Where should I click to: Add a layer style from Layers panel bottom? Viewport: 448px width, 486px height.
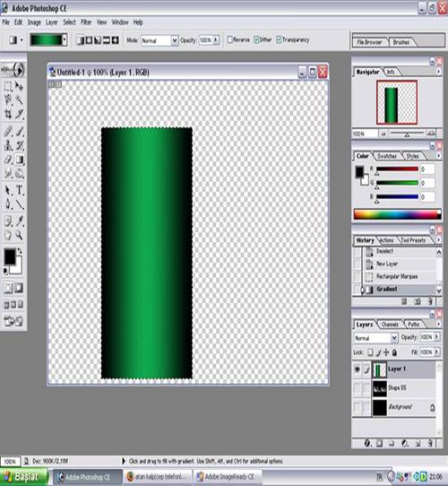tap(367, 444)
